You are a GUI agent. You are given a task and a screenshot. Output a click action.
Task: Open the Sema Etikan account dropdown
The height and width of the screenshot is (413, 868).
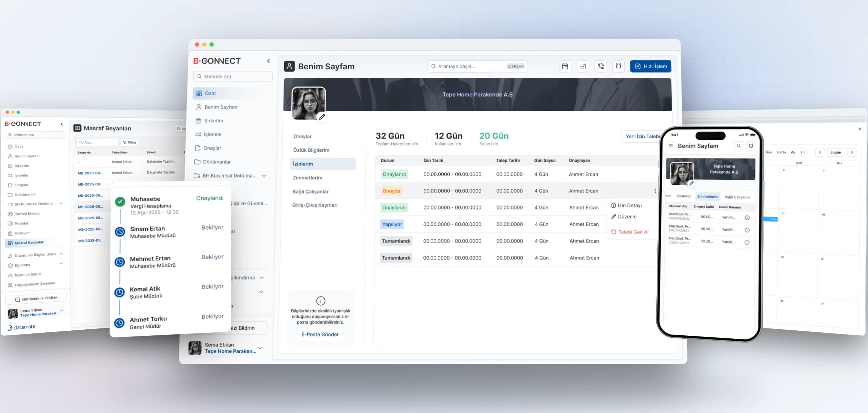click(x=260, y=348)
